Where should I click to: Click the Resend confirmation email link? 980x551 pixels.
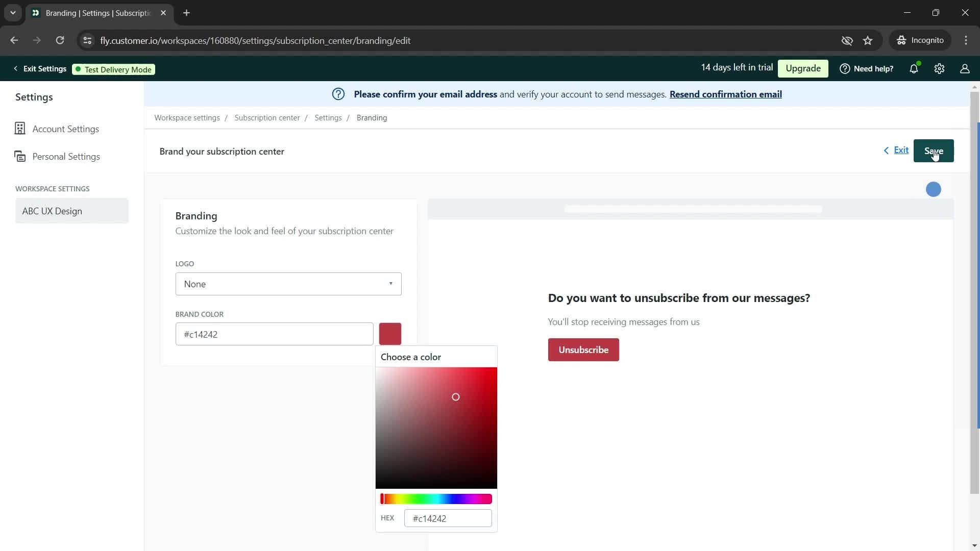pos(726,94)
